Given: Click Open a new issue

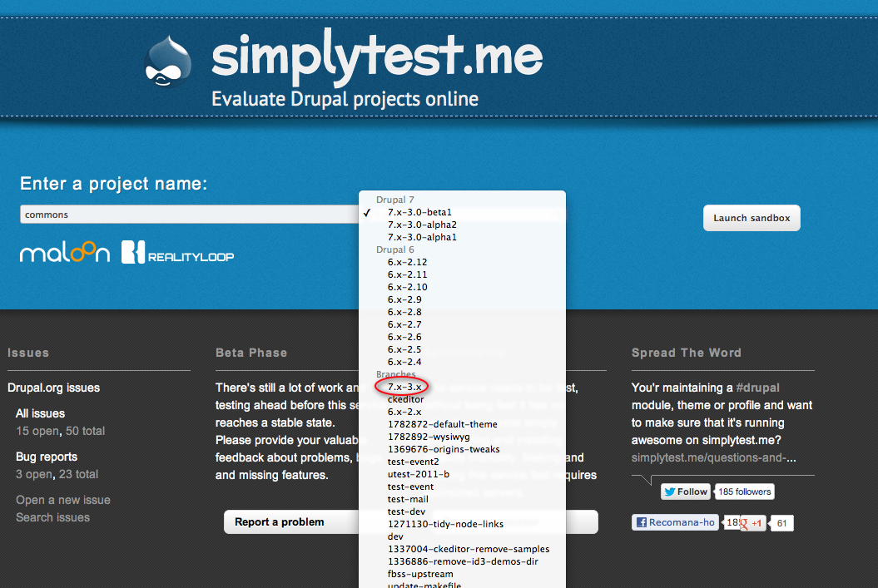Looking at the screenshot, I should click(63, 500).
